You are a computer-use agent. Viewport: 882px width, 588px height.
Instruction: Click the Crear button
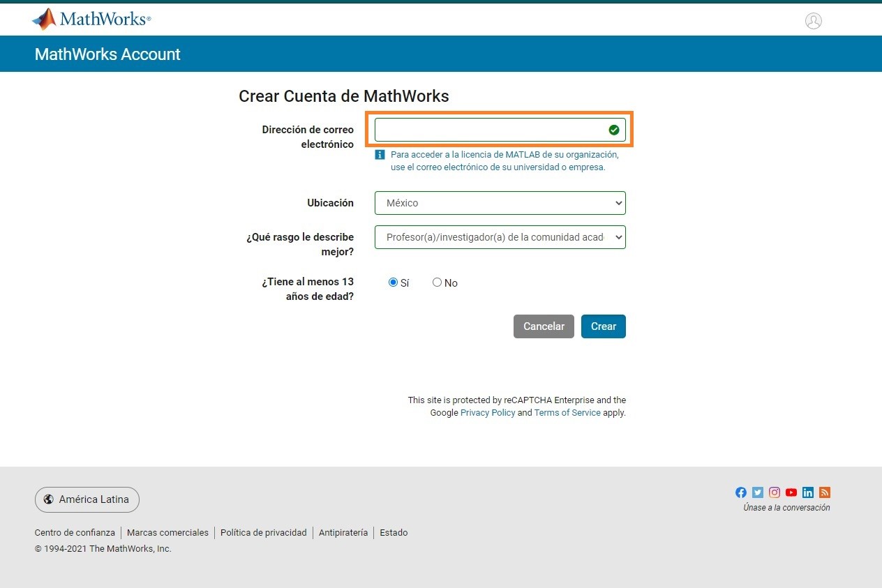click(603, 326)
